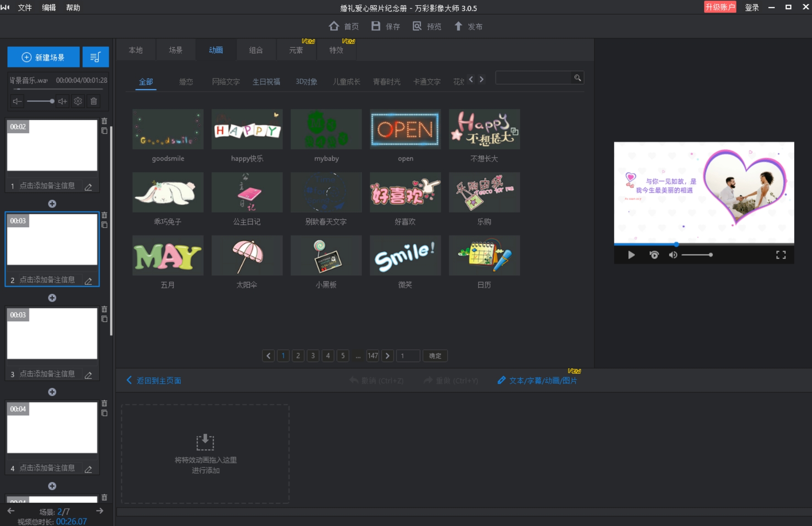812x526 pixels.
Task: Edit the note for scene 1
Action: 89,186
